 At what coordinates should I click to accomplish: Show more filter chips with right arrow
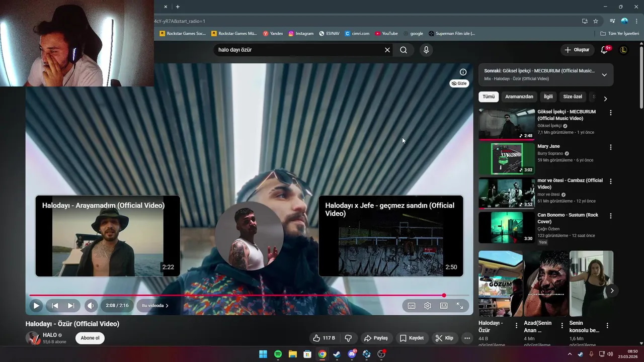point(605,99)
